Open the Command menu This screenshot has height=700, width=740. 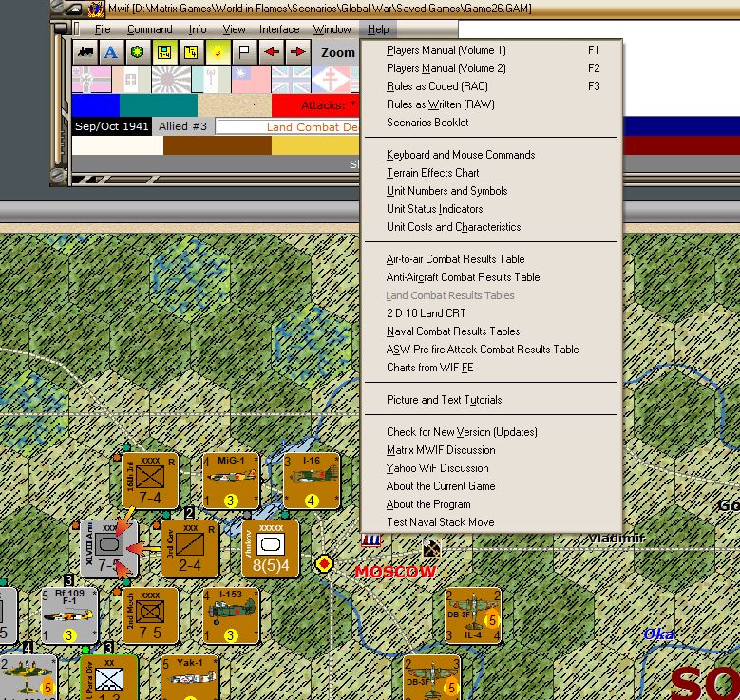tap(149, 29)
